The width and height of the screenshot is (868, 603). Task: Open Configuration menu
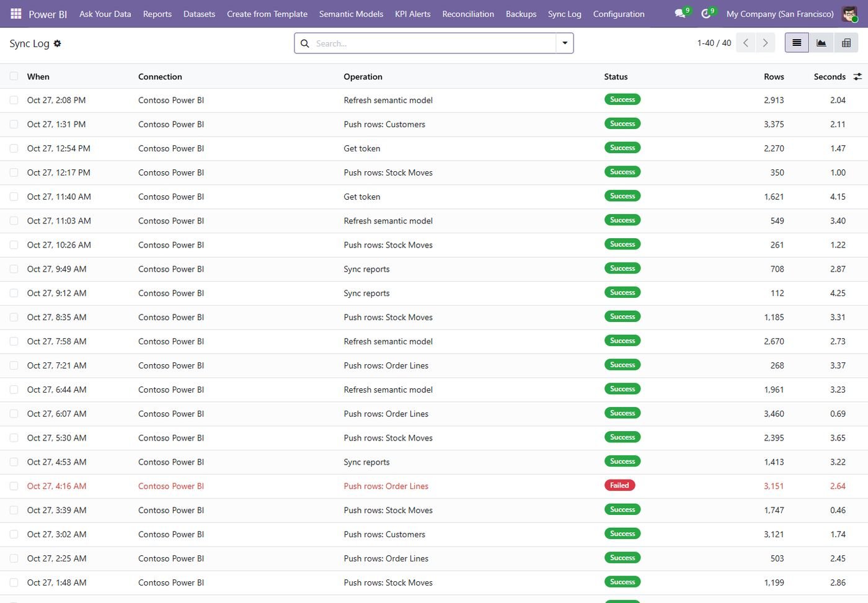tap(619, 14)
